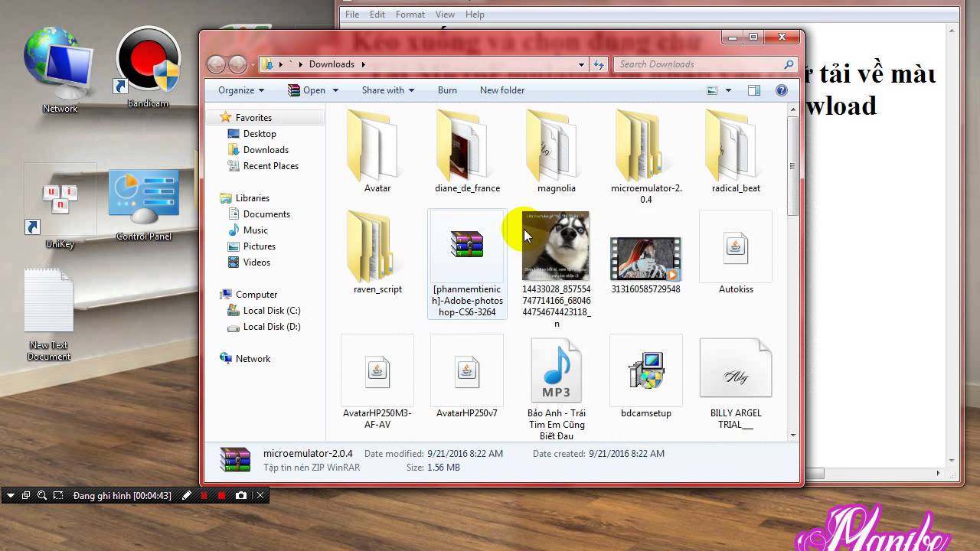Expand the arrow next to Open
Screen dimensions: 980x551
tap(335, 90)
